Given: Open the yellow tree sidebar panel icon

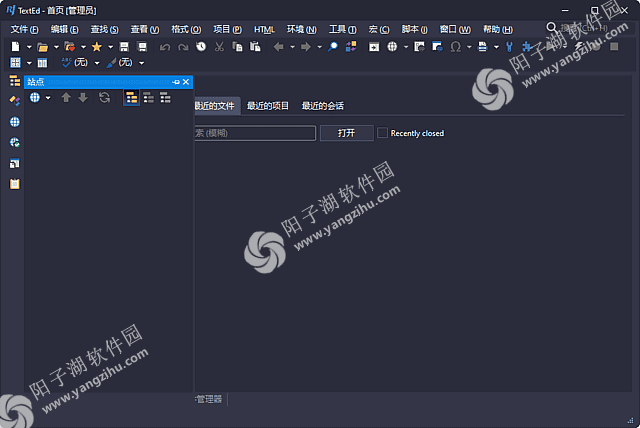Looking at the screenshot, I should tap(15, 81).
